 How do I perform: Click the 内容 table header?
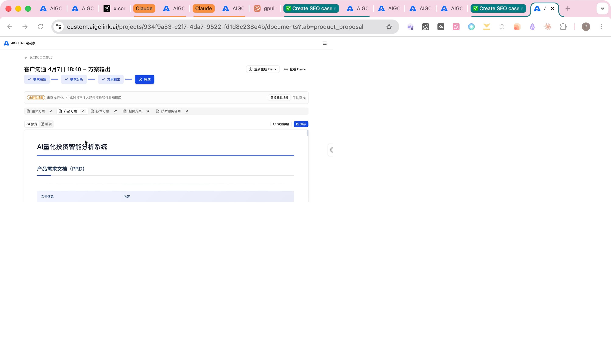[127, 197]
